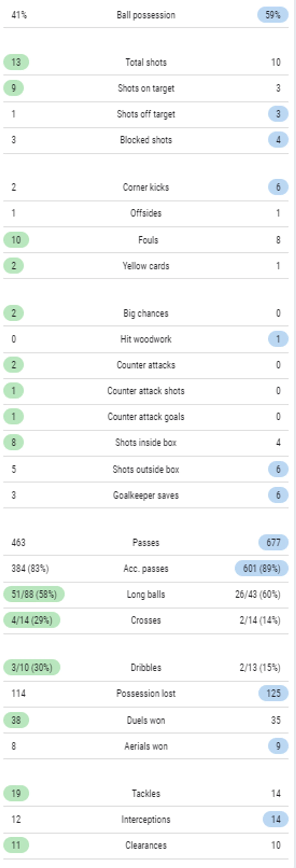Click the 601 (89%) accurate passes badge
Viewport: 296px width, 868px height.
(x=262, y=568)
